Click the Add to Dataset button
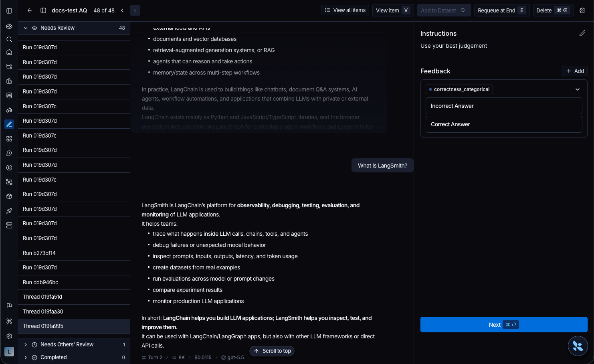Viewport: 594px width, 364px height. pos(444,10)
